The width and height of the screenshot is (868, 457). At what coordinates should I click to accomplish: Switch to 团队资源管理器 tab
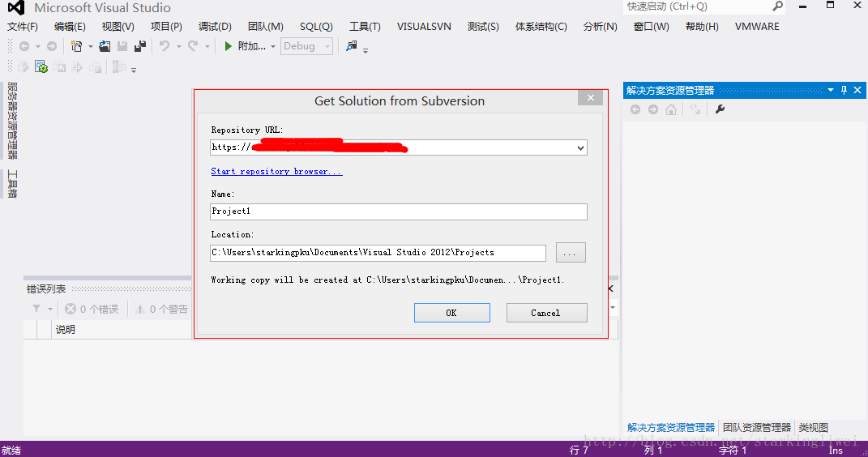pos(757,428)
